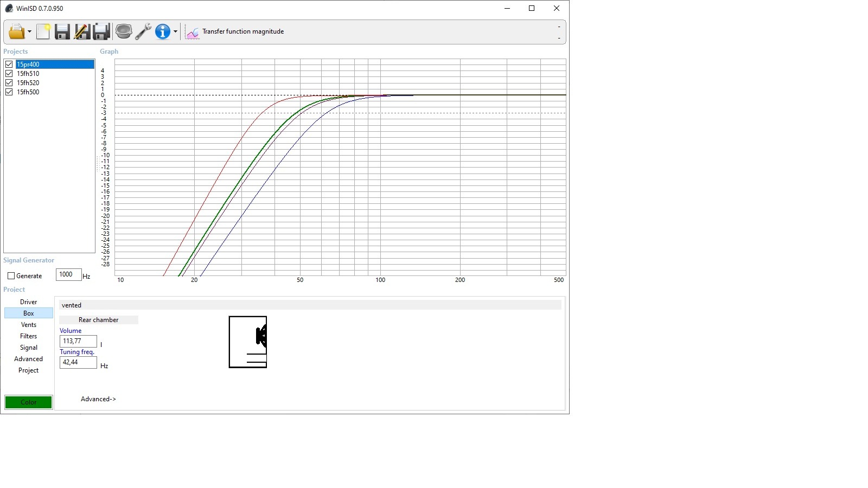Viewport: 868px width, 488px height.
Task: Minimize the WinISD window
Action: pos(507,8)
